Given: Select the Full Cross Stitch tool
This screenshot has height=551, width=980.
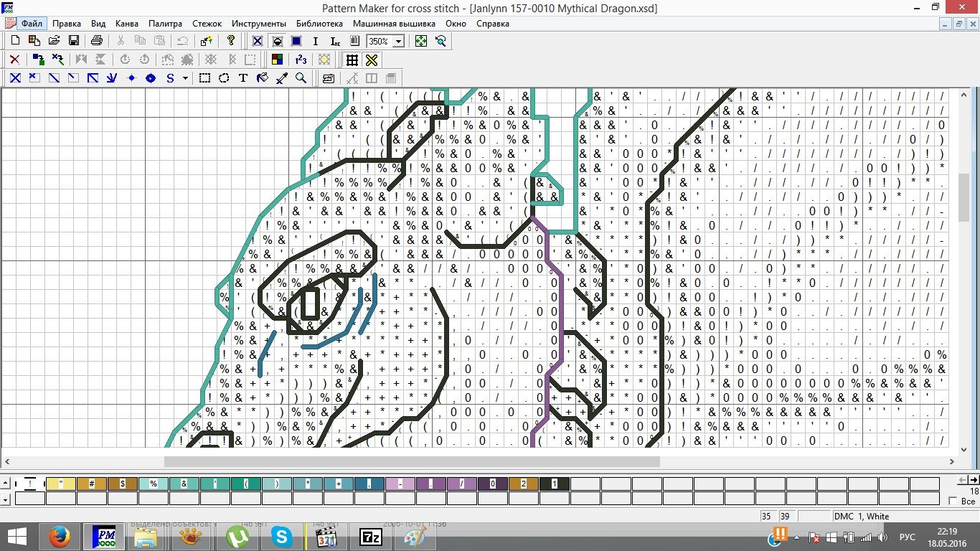Looking at the screenshot, I should [x=14, y=78].
